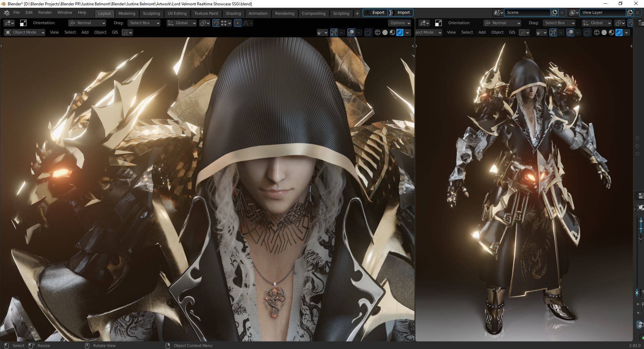
Task: Click the Scene name input field
Action: point(527,12)
